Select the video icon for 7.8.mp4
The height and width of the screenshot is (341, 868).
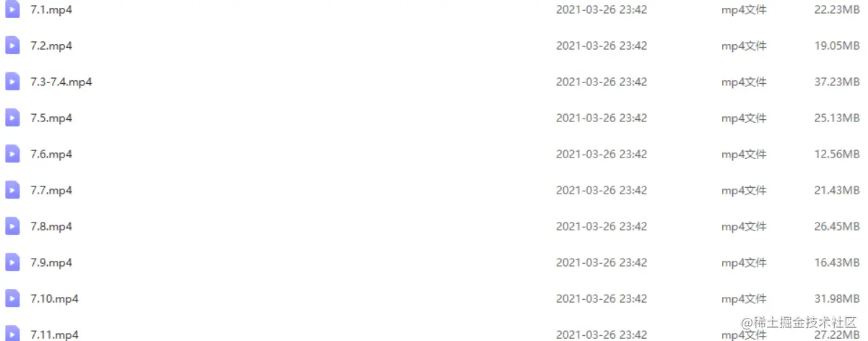(x=12, y=226)
